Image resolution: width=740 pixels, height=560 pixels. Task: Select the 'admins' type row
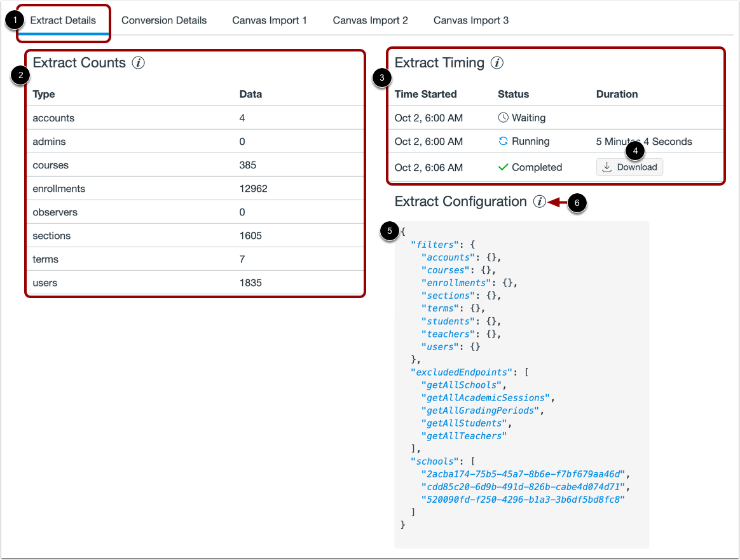coord(195,142)
